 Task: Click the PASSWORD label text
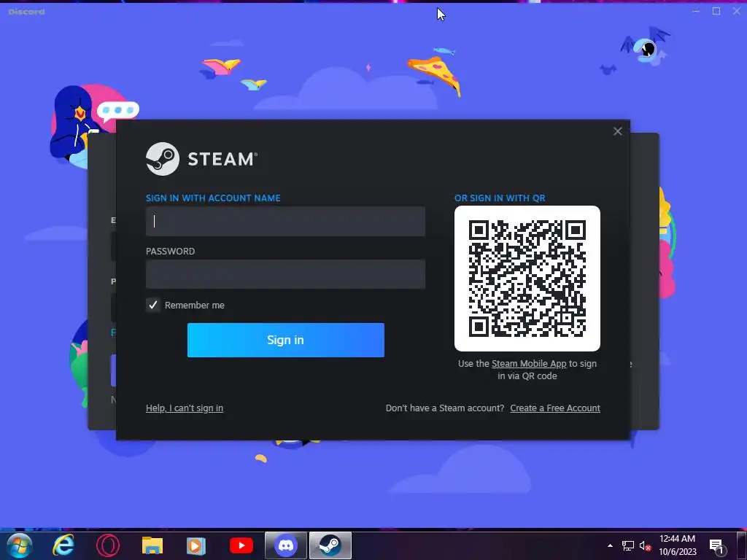[x=170, y=252]
